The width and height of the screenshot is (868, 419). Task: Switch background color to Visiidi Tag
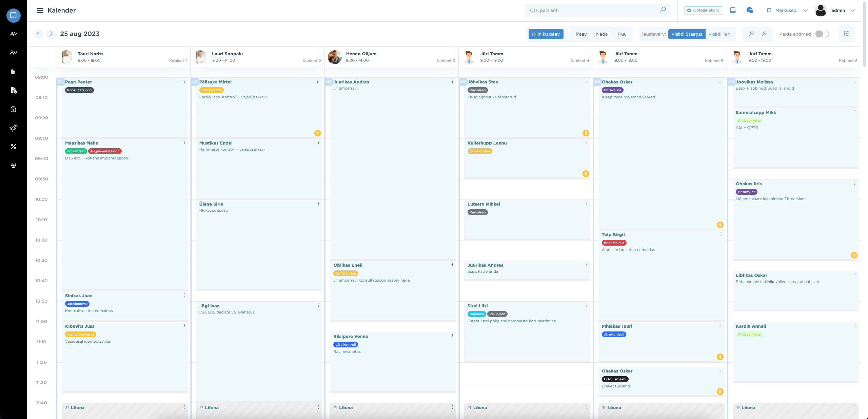(719, 34)
